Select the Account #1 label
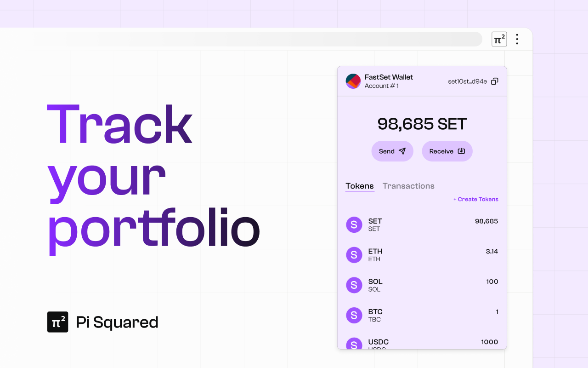 (381, 86)
